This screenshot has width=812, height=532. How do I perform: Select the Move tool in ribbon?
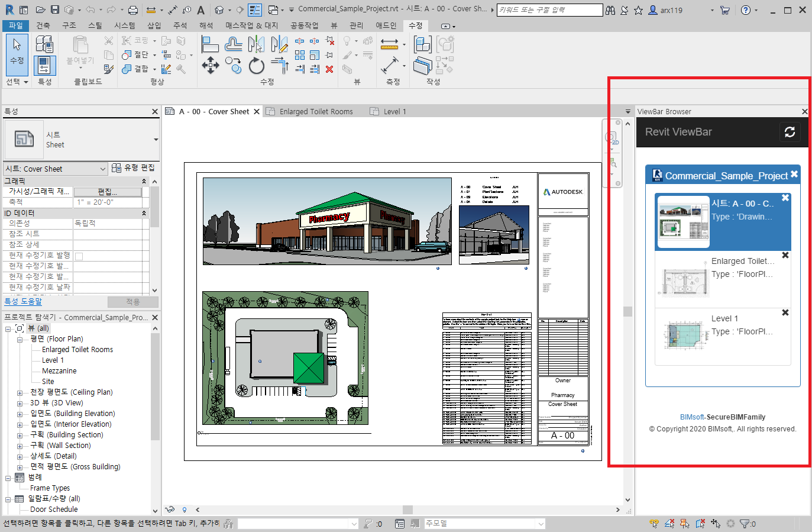click(x=211, y=65)
